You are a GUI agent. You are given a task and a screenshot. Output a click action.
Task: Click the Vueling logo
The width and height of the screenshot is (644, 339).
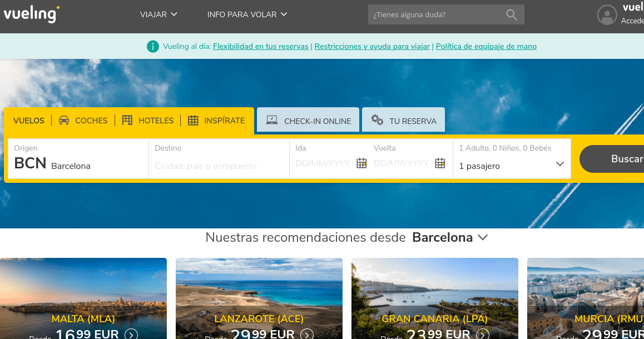(31, 13)
